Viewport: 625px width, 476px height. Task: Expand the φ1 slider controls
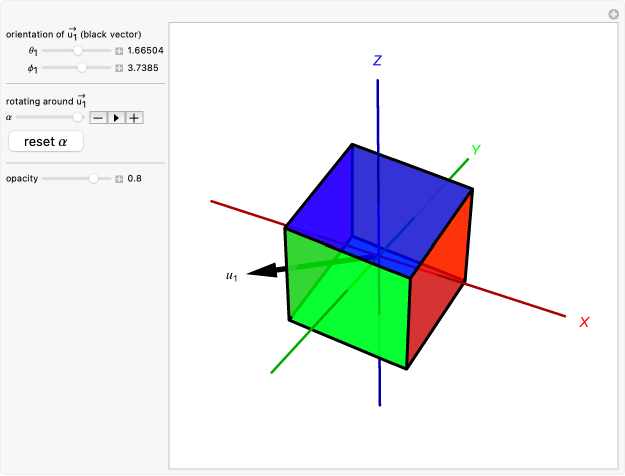[x=119, y=68]
